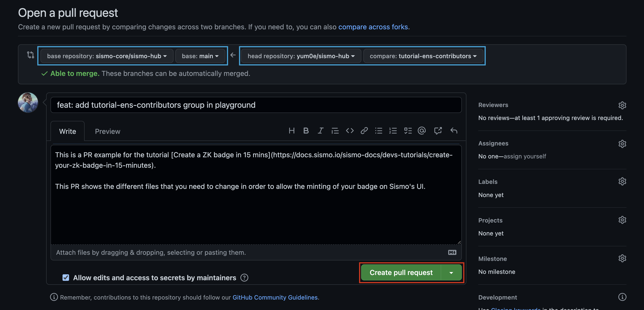The height and width of the screenshot is (310, 644).
Task: Click assign yourself link
Action: (x=524, y=156)
